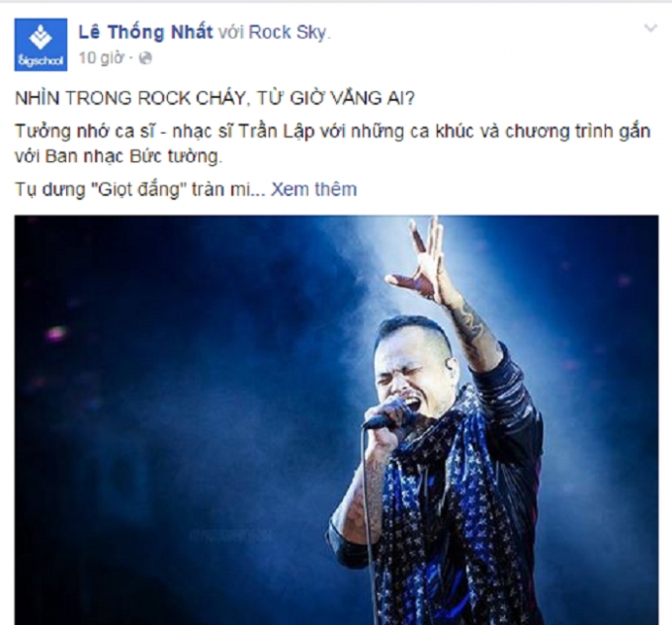Click the microphone in the photo
The image size is (672, 625).
click(384, 414)
